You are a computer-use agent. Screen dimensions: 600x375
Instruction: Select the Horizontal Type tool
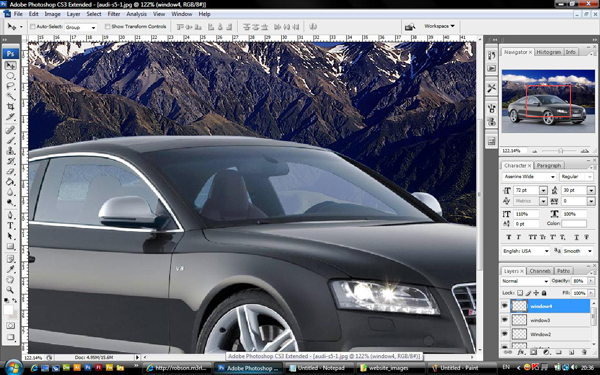click(10, 225)
